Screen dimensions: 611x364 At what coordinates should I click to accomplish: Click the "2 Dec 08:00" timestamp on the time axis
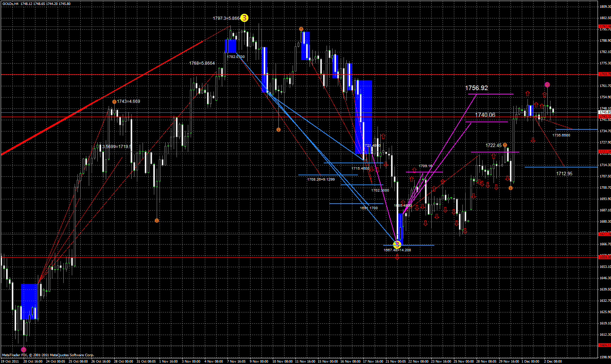coord(553,362)
